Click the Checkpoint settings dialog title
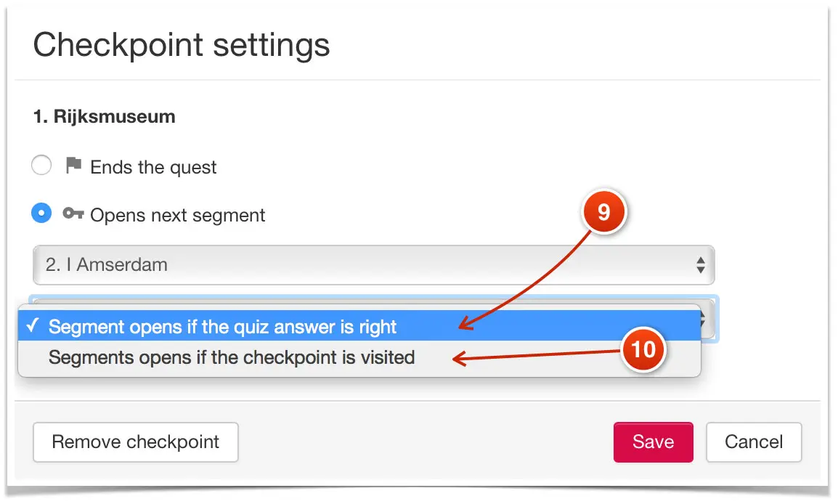This screenshot has width=838, height=504. coord(182,45)
